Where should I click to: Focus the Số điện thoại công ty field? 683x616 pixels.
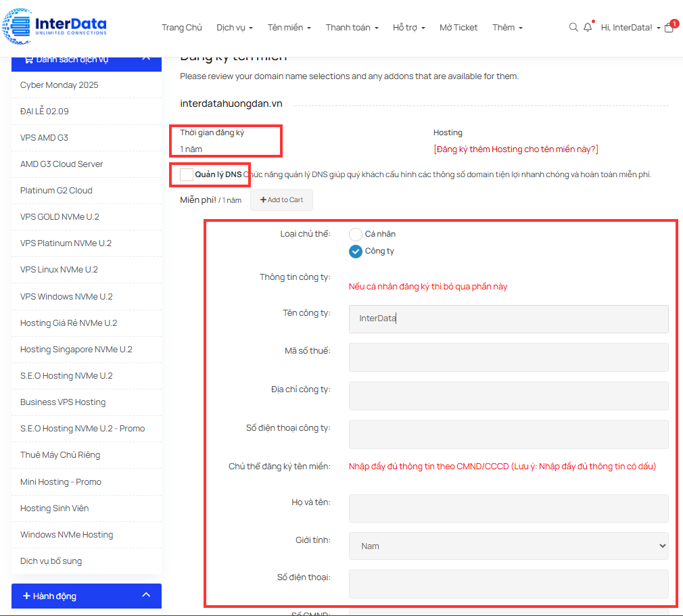[509, 434]
